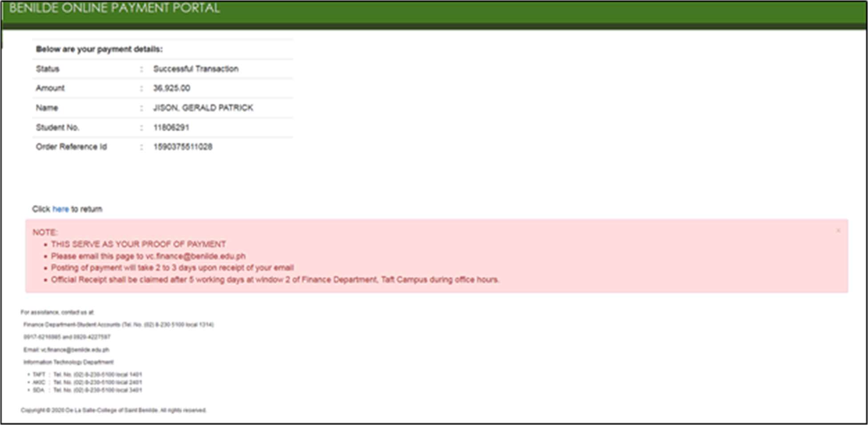Click the Information Technology Department heading

[69, 362]
